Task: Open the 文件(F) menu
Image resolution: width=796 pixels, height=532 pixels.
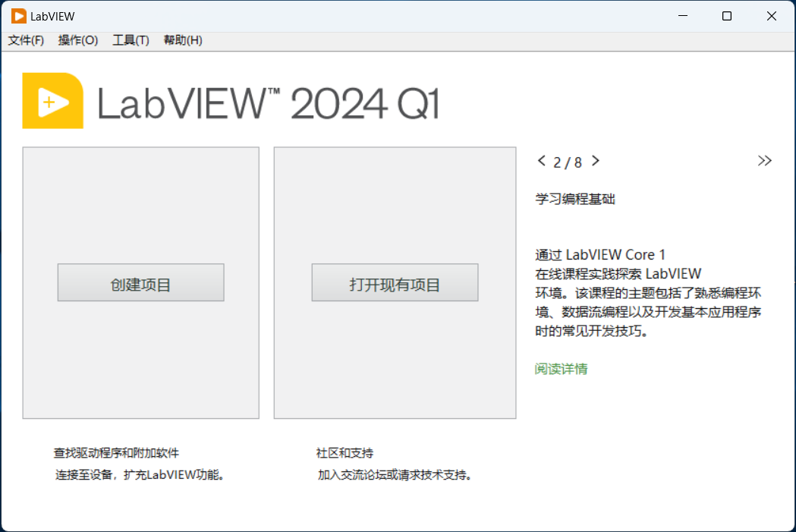Action: (26, 40)
